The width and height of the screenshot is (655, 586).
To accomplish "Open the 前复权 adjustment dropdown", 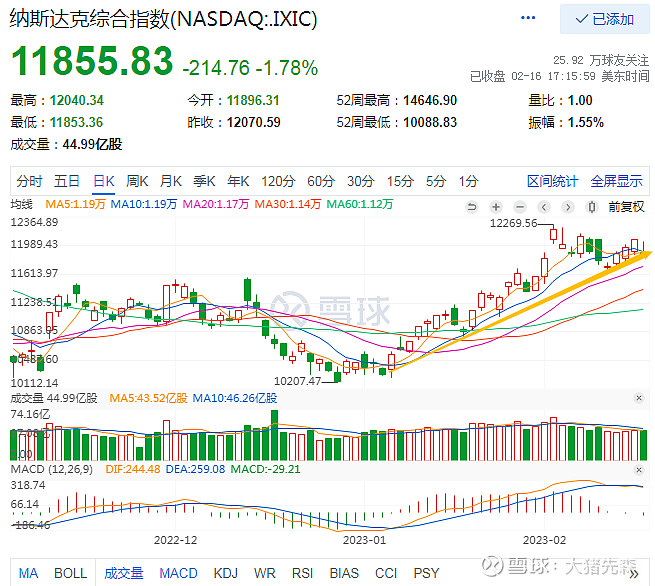I will pos(626,207).
